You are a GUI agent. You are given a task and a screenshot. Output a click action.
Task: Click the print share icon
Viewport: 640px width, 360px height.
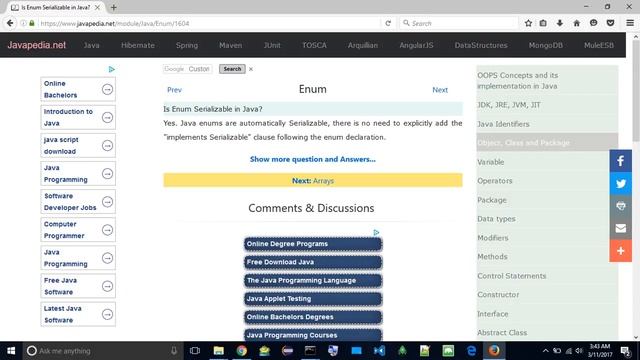620,206
